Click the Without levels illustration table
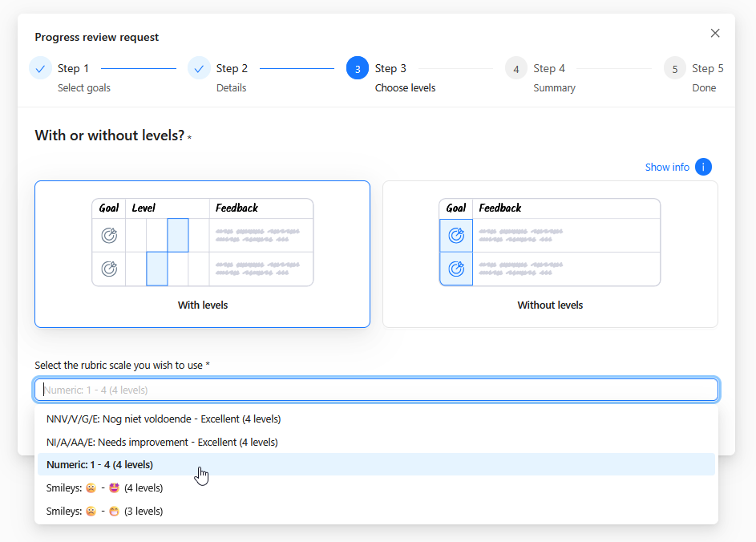Viewport: 756px width, 542px height. tap(550, 242)
